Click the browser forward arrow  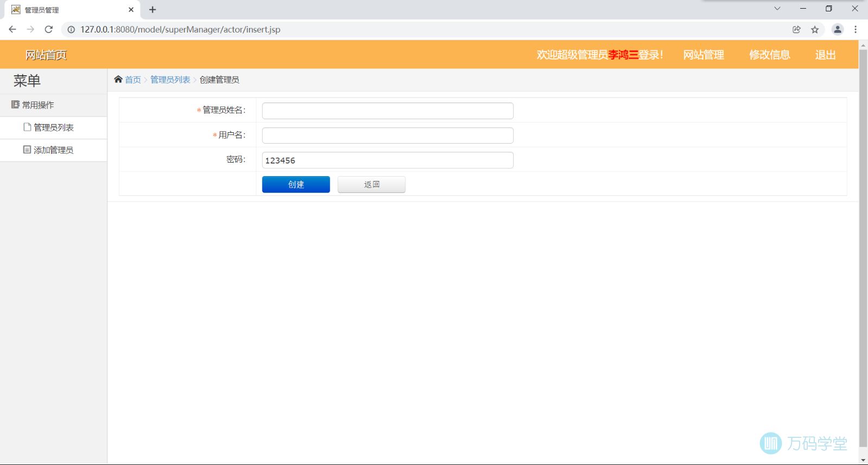coord(30,29)
